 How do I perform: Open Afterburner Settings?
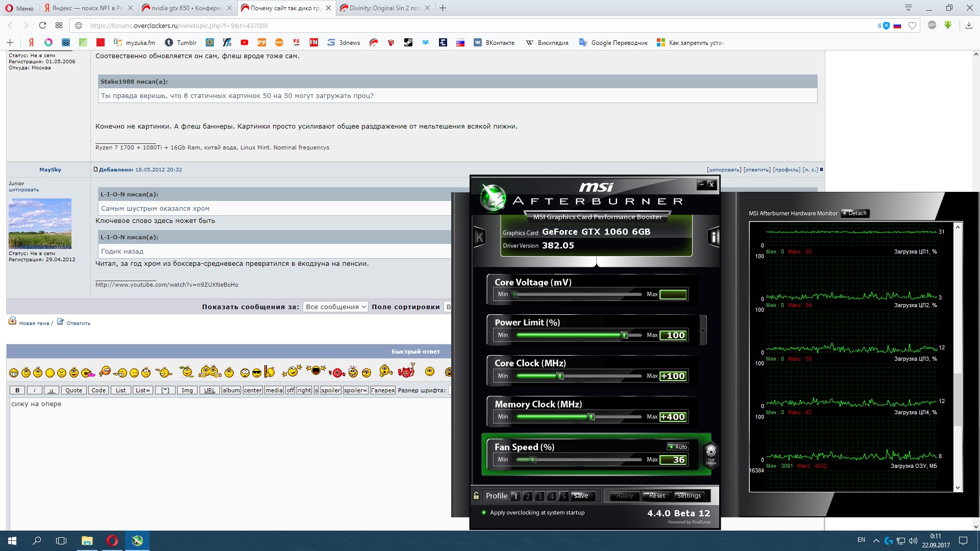(689, 496)
